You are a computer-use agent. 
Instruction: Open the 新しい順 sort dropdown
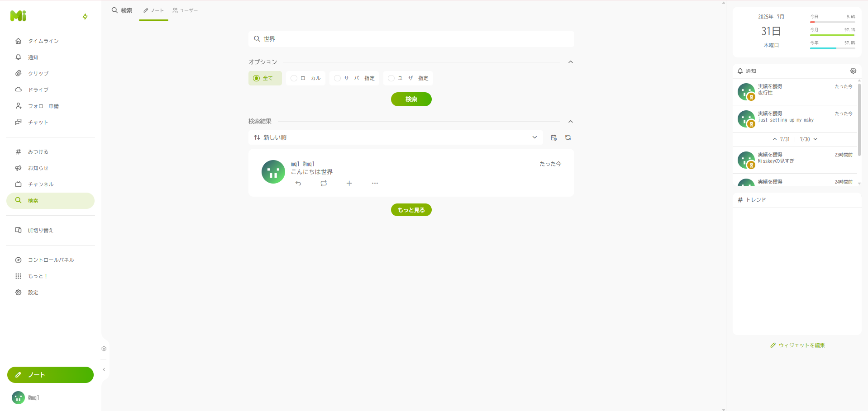pyautogui.click(x=396, y=137)
